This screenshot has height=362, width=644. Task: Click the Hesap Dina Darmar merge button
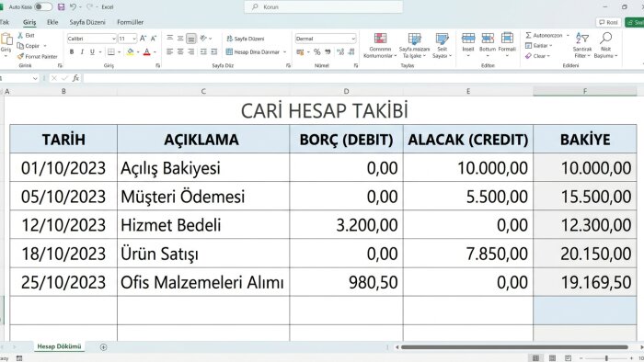[256, 52]
